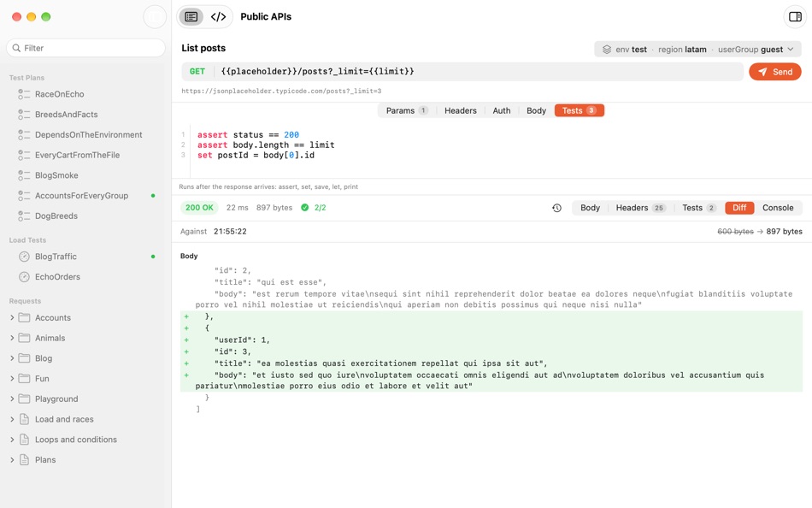Click the Public APIs title
This screenshot has height=508, width=812.
pos(266,16)
